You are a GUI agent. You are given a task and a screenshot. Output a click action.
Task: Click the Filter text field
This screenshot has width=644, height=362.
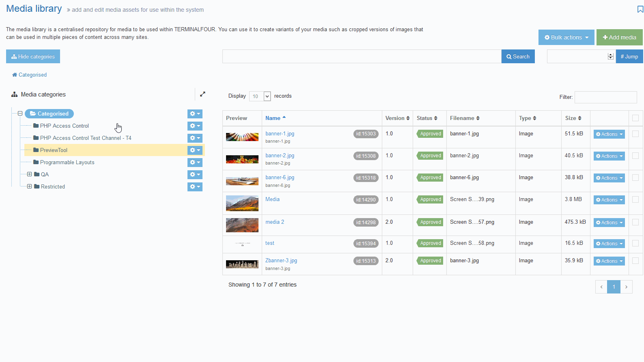(606, 97)
